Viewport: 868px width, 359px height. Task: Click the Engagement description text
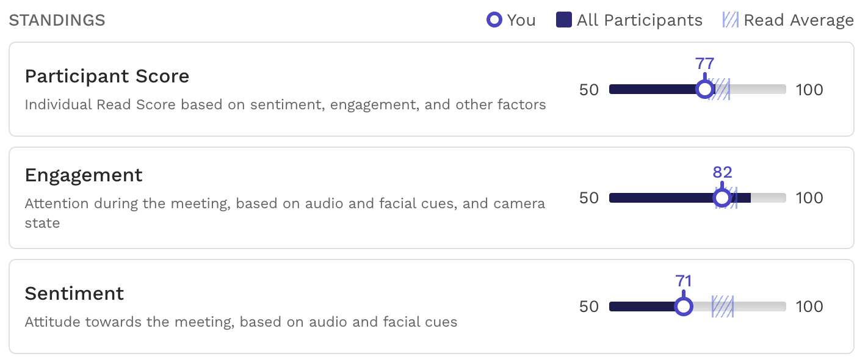tap(285, 213)
